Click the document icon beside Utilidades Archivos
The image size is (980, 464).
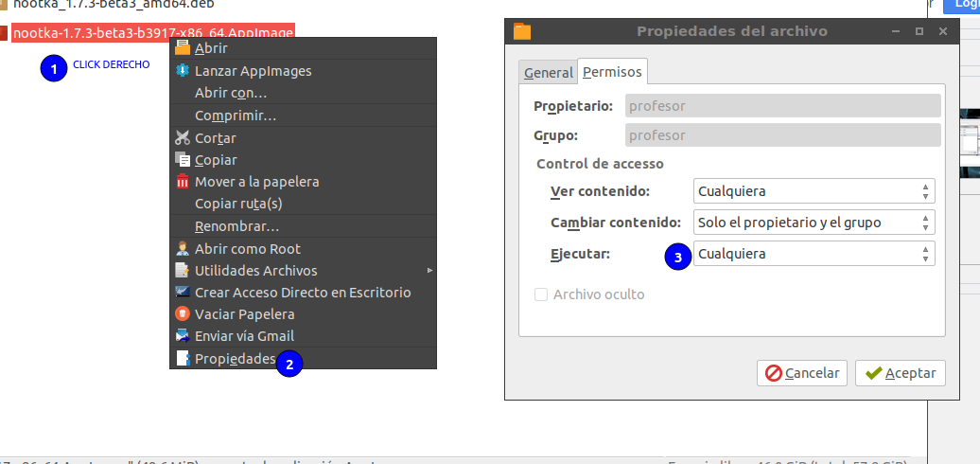tap(183, 270)
